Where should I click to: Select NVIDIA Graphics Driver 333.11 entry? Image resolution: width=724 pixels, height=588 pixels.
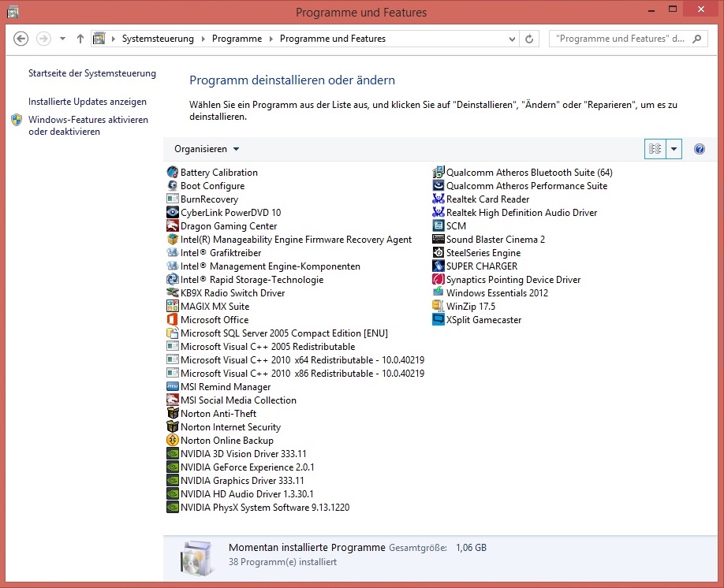pyautogui.click(x=236, y=480)
